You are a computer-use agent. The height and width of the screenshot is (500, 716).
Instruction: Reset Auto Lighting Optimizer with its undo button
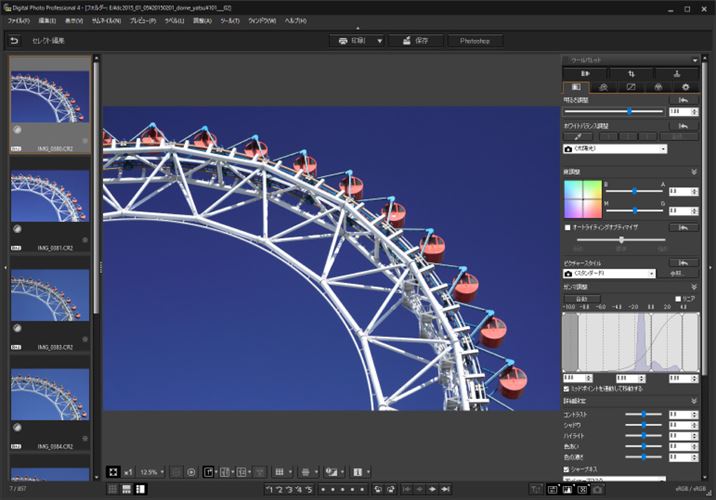[684, 227]
